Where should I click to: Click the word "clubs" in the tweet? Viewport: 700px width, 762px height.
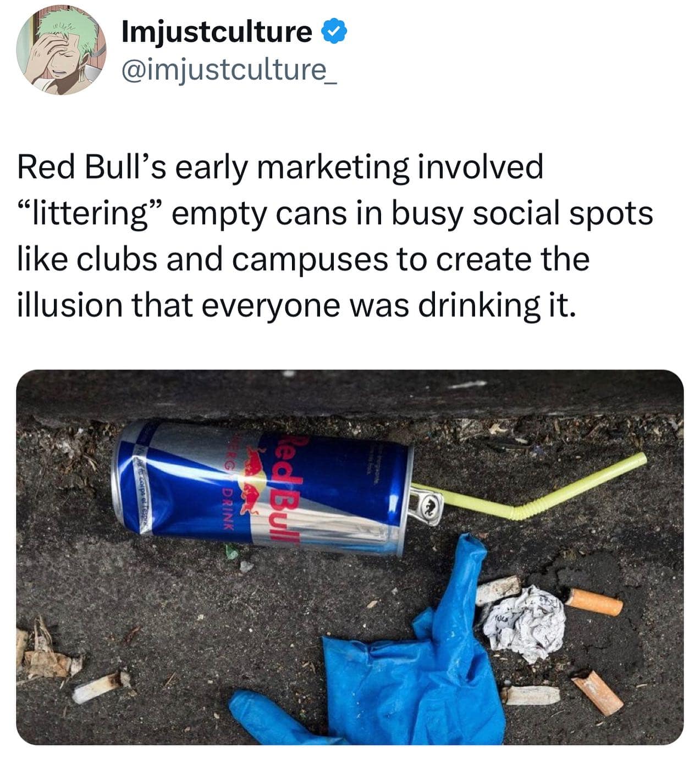(x=116, y=259)
